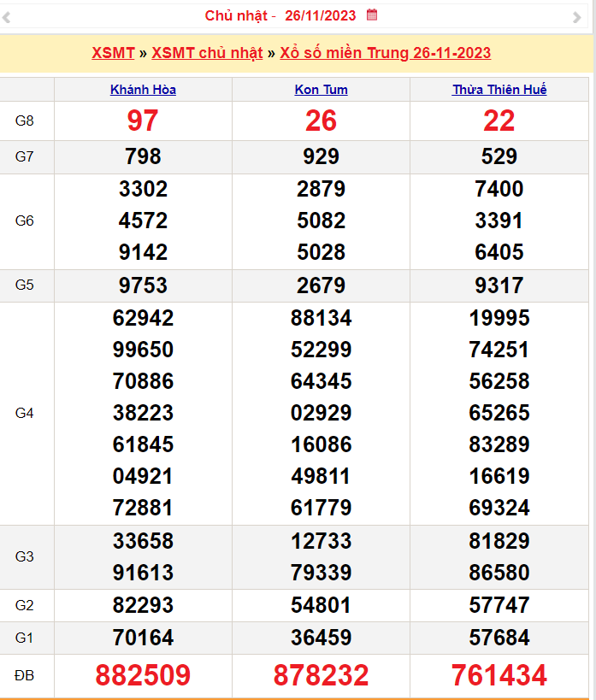
Task: Click Kon Tum G8 result 26
Action: point(321,121)
